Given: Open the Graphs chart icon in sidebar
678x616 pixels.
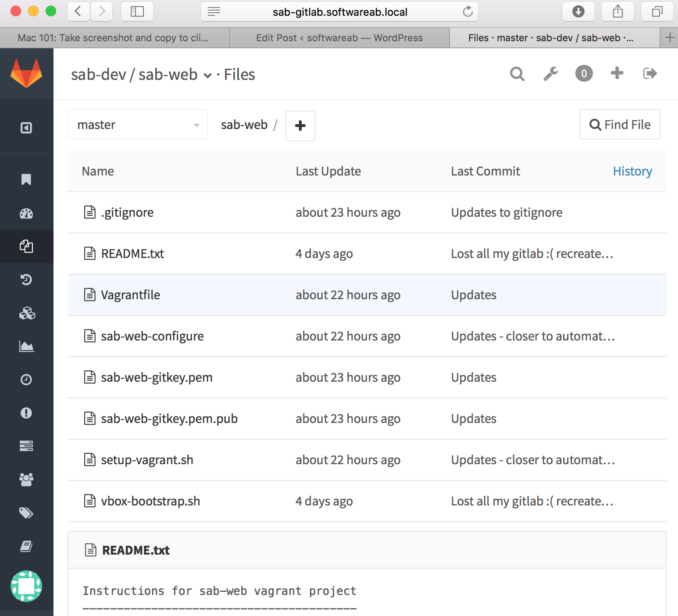Looking at the screenshot, I should click(x=26, y=347).
